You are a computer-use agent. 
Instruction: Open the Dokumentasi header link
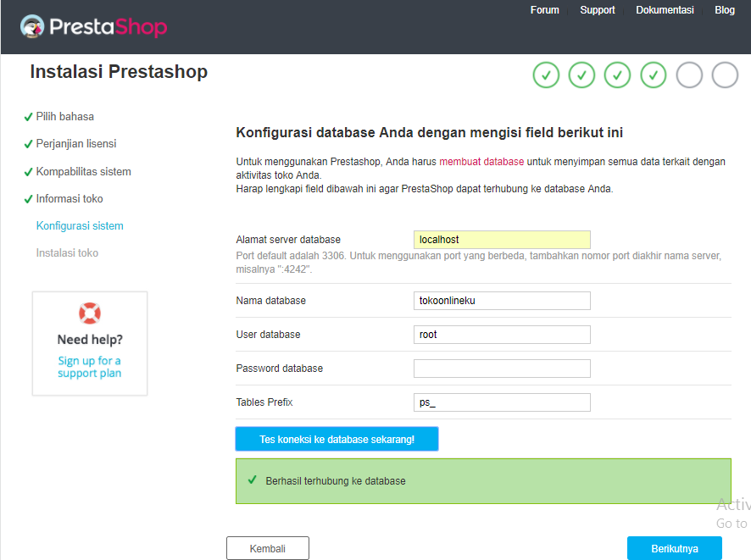coord(665,10)
